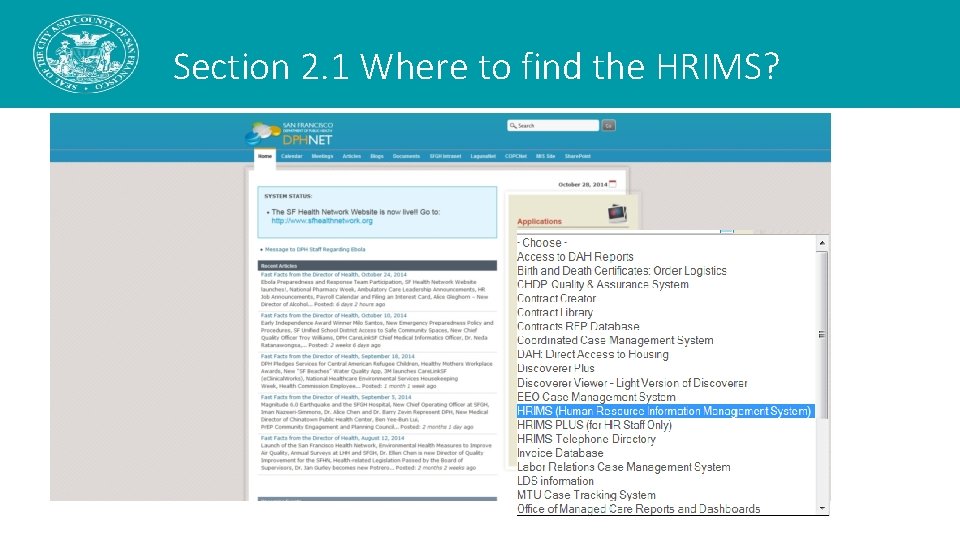Click the Go button beside the search box

(x=608, y=126)
